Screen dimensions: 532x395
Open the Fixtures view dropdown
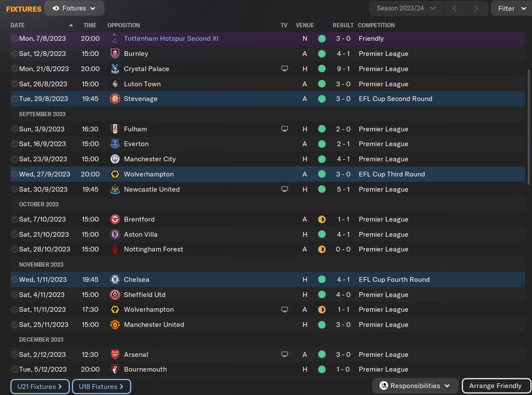pyautogui.click(x=74, y=8)
